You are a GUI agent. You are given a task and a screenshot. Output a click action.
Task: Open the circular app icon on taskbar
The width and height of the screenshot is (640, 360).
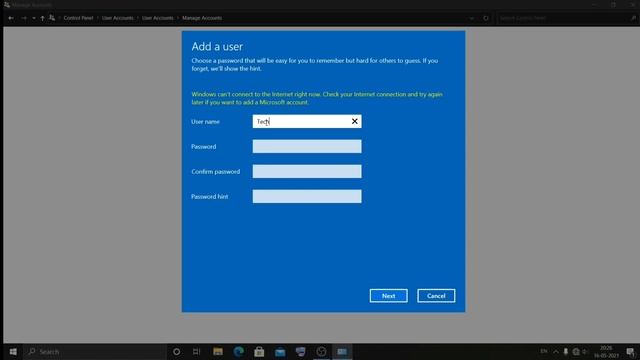321,351
